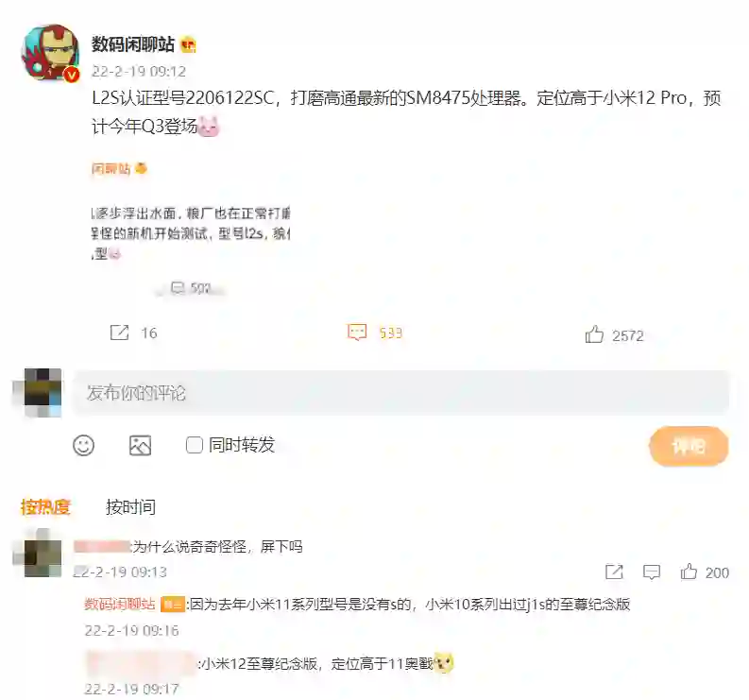The width and height of the screenshot is (749, 700).
Task: Click the 发布你的评论 comment input field
Action: coord(400,393)
